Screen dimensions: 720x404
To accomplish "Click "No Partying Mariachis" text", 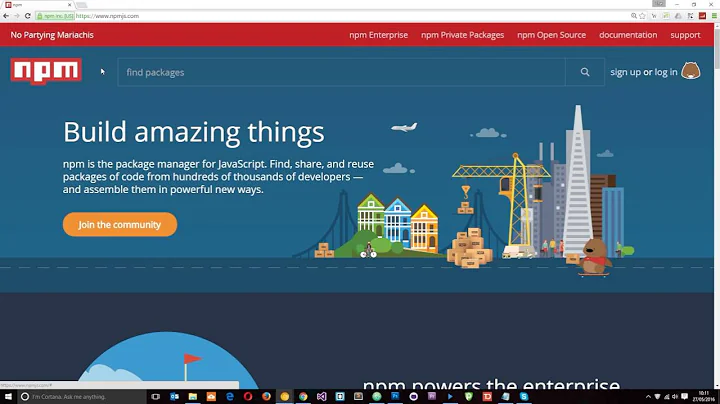I will coord(52,35).
